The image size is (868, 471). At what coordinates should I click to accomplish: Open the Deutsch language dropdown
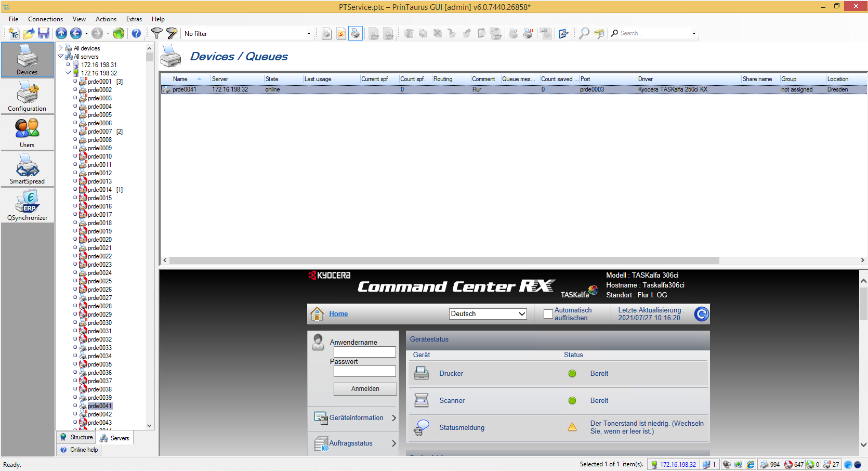[488, 314]
